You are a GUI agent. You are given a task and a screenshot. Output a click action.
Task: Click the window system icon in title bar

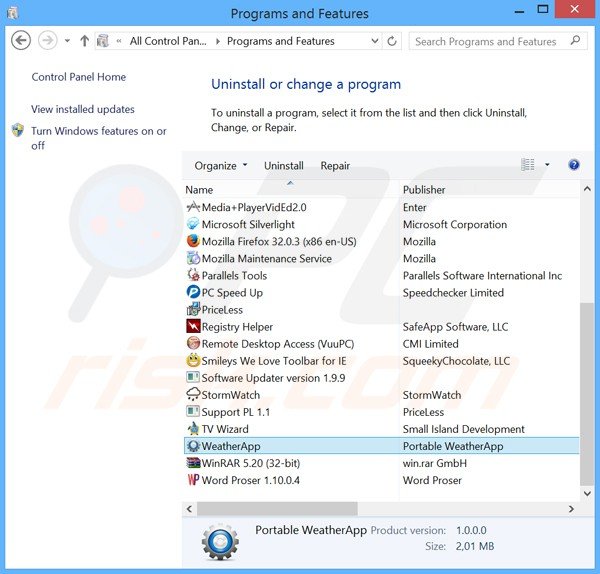point(13,13)
